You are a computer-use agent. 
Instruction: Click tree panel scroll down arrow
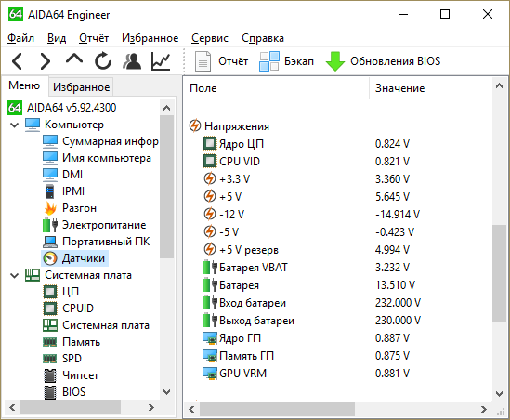pyautogui.click(x=167, y=392)
